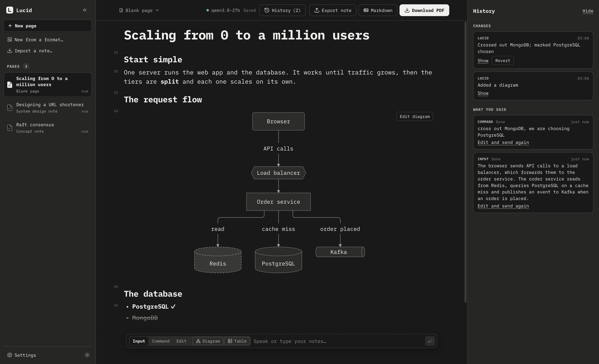Switch to Markdown view
Viewport: 599px width, 364px height.
coord(378,10)
